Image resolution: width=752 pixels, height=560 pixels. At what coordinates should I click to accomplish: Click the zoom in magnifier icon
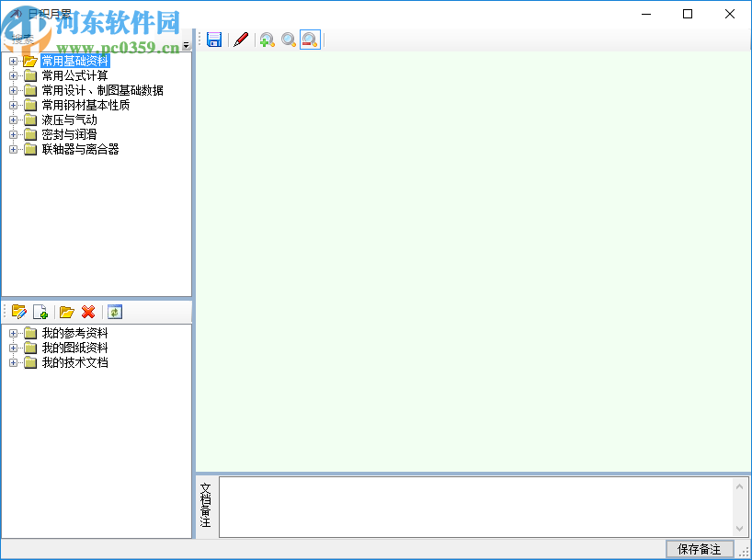pos(267,40)
